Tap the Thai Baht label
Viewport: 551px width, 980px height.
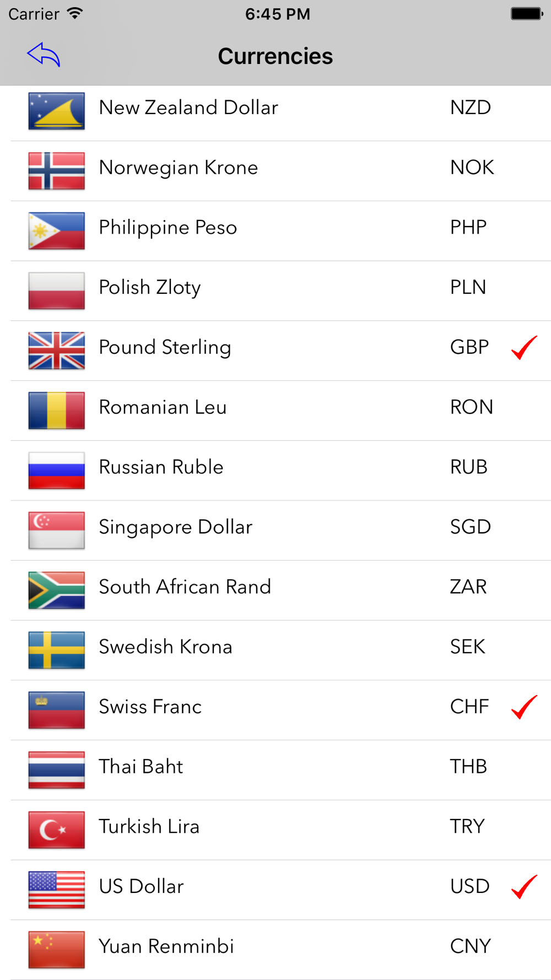pyautogui.click(x=141, y=767)
